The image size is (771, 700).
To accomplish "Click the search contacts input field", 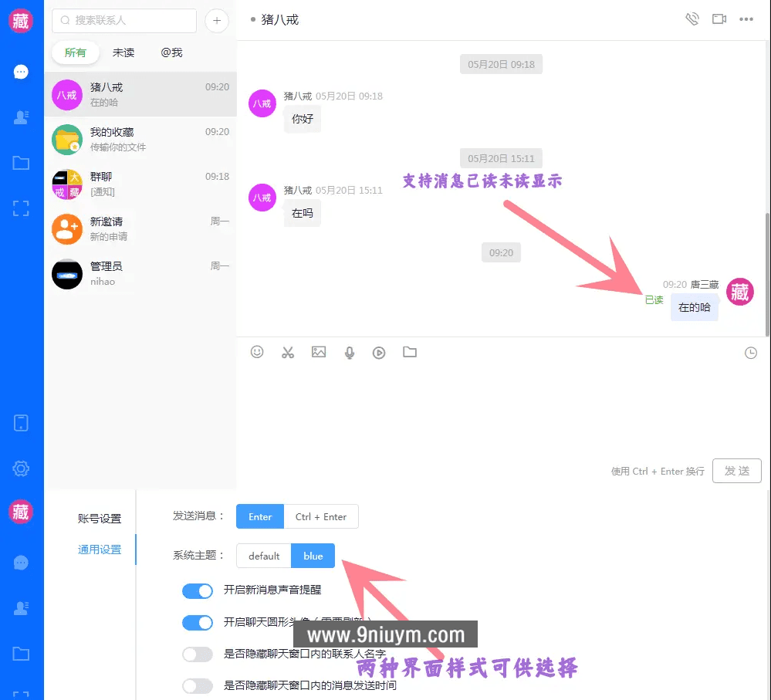I will 123,21.
